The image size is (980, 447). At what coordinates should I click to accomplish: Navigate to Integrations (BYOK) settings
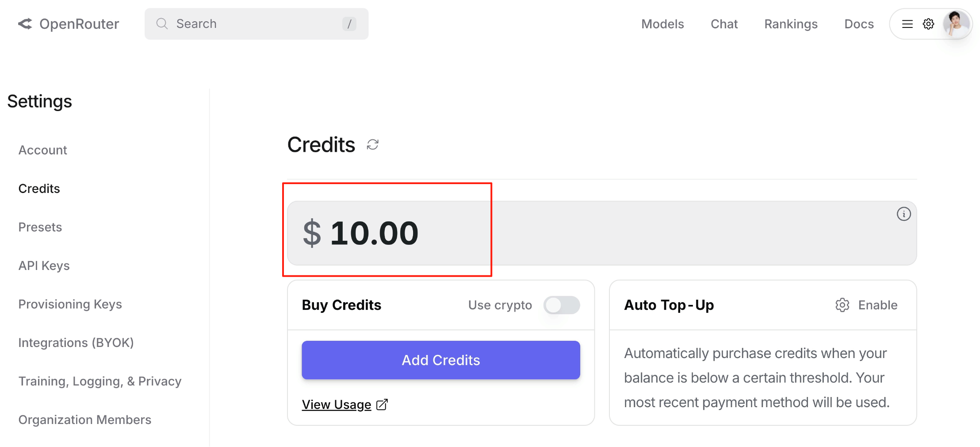76,343
